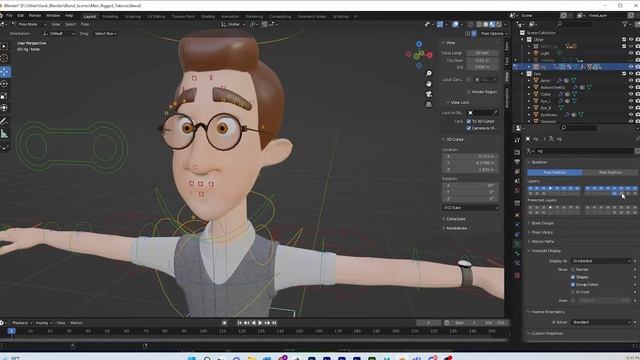The height and width of the screenshot is (360, 640).
Task: Switch to the Modeling workspace tab
Action: pyautogui.click(x=110, y=17)
